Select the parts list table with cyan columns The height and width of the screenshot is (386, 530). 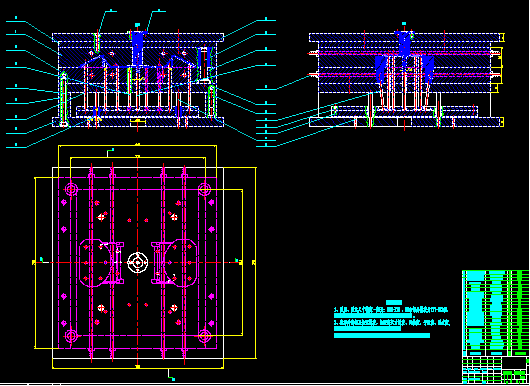point(495,313)
